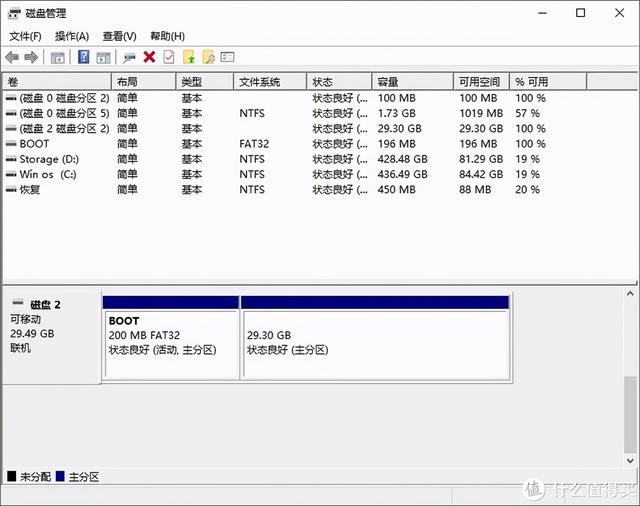Click the Forward arrow toolbar icon
This screenshot has width=640, height=506.
[x=31, y=57]
